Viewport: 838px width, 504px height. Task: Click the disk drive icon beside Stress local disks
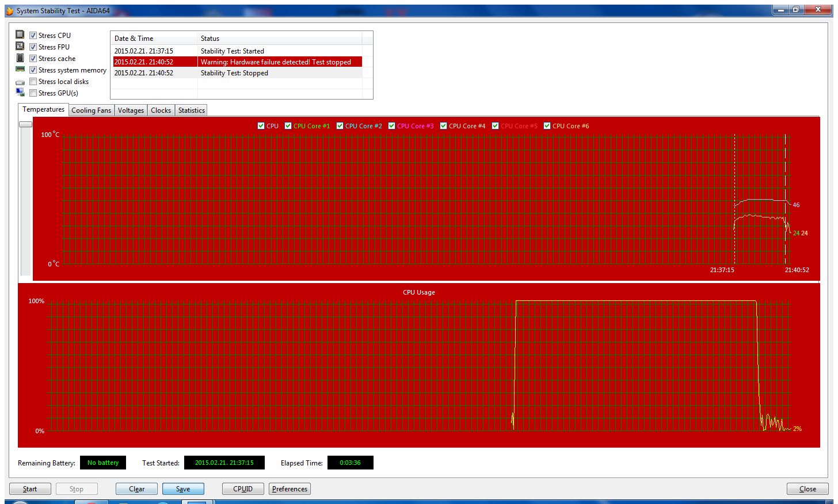click(20, 82)
